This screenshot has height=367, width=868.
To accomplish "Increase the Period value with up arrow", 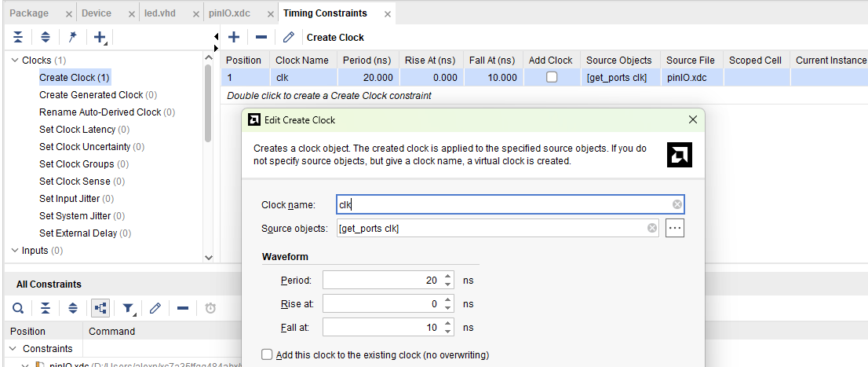I will pos(447,277).
